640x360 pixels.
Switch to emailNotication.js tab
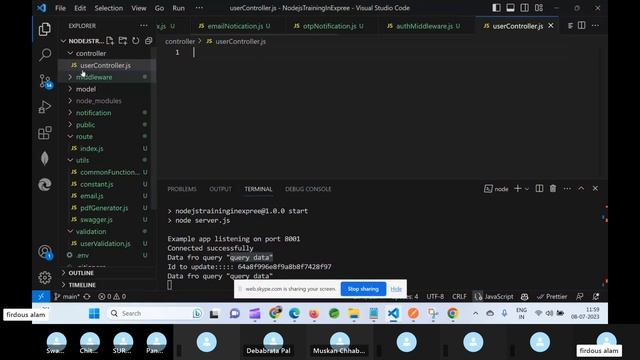(235, 26)
